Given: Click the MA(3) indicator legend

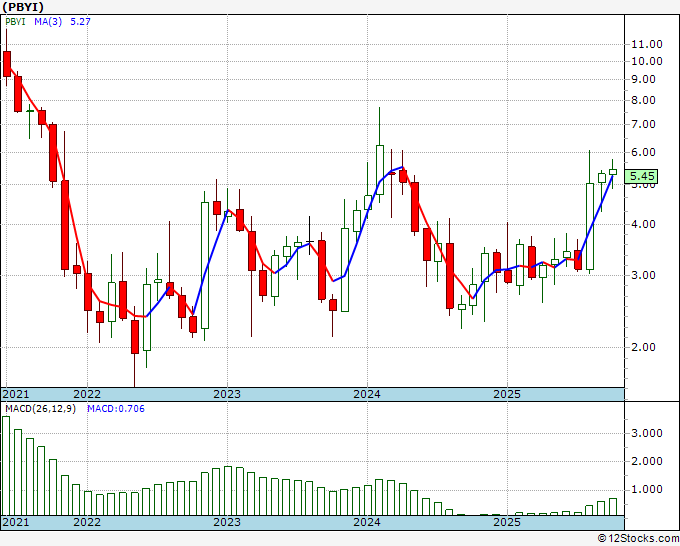Looking at the screenshot, I should tap(49, 23).
